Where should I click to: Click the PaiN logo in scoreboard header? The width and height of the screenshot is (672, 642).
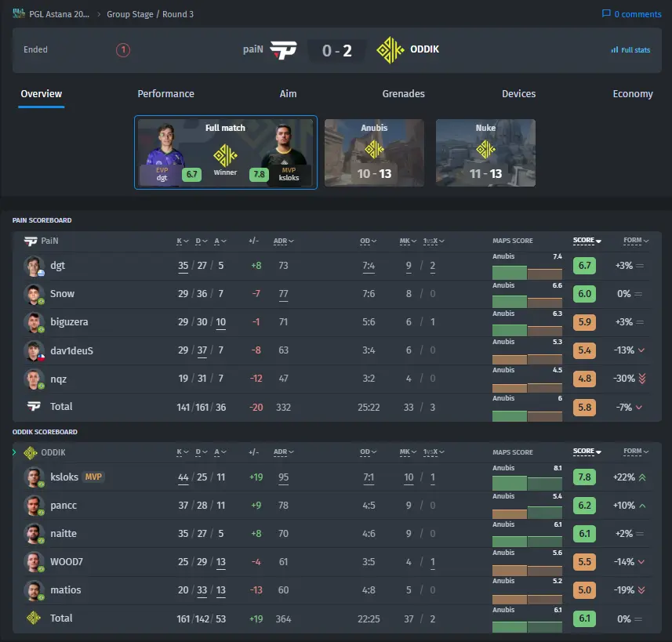31,241
